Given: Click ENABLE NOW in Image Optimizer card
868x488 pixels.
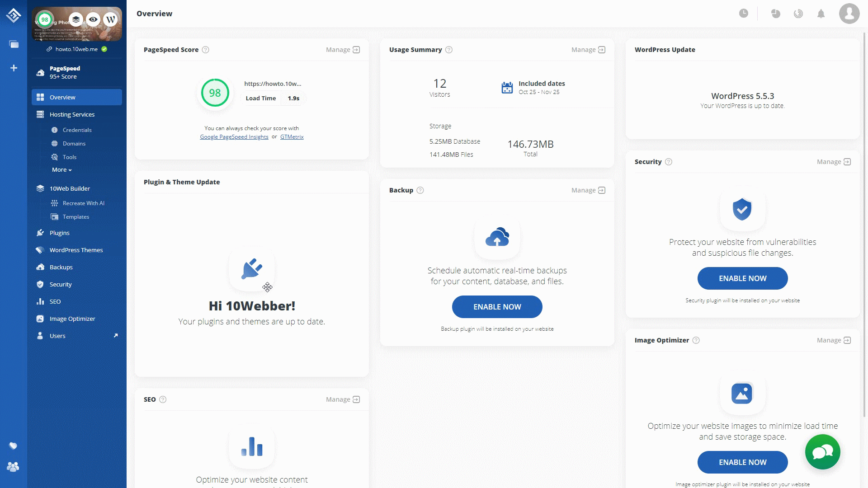Looking at the screenshot, I should [743, 462].
